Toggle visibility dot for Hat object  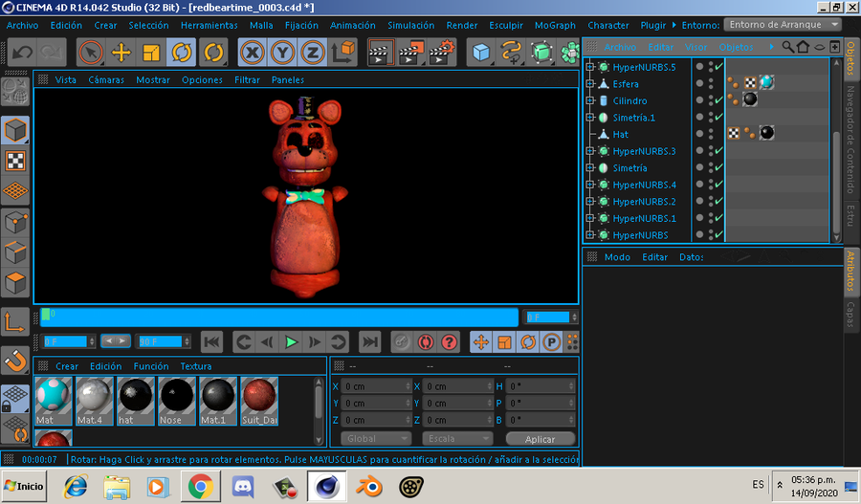(x=711, y=134)
